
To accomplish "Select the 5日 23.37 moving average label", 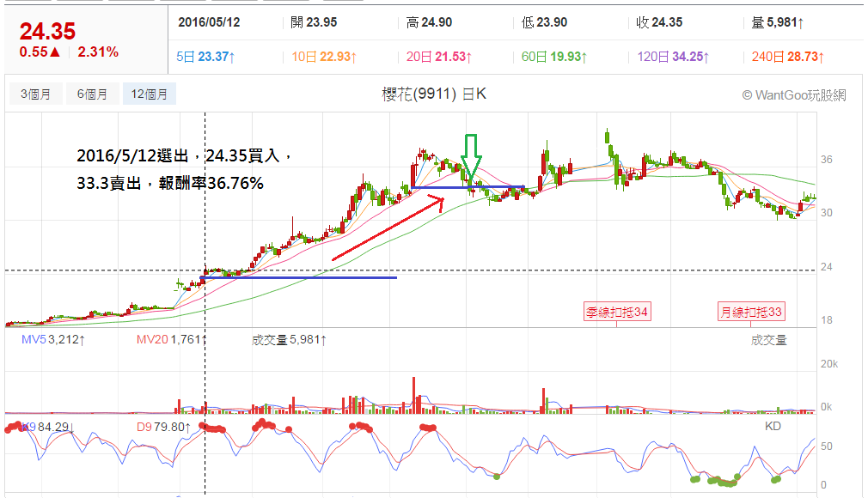I will (205, 57).
